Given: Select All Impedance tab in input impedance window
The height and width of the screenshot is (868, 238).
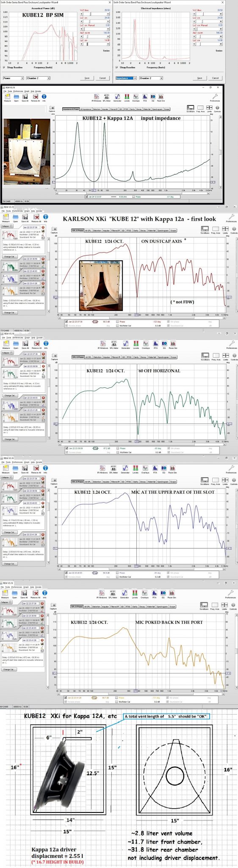Looking at the screenshot, I should [86, 109].
